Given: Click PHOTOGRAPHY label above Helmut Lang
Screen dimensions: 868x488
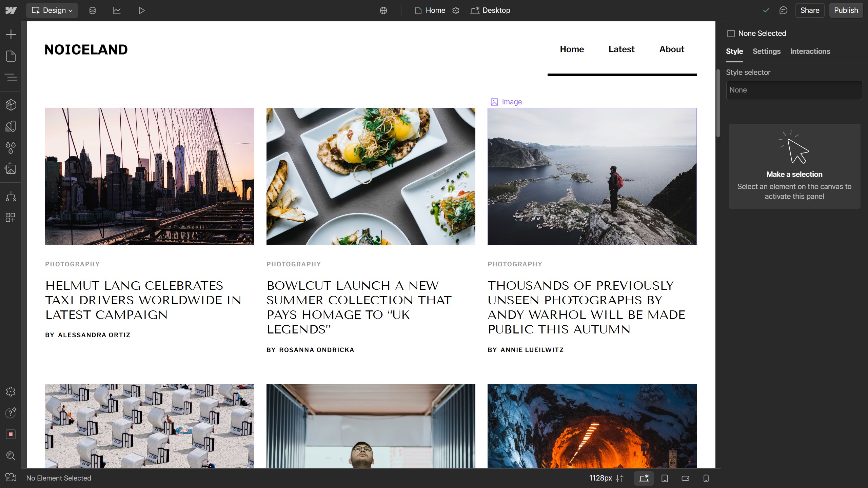Looking at the screenshot, I should [72, 264].
